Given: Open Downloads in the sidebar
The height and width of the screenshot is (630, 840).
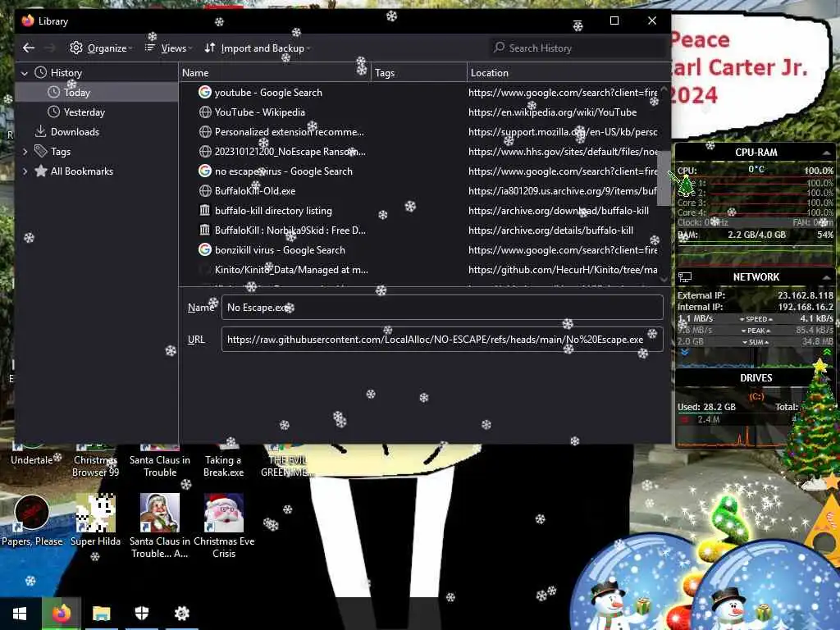Looking at the screenshot, I should [x=97, y=132].
